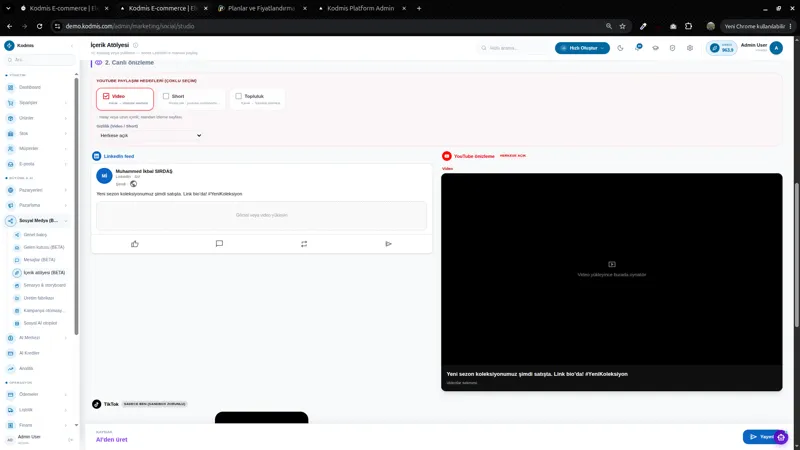The image size is (800, 450).
Task: Click the TikTok logo icon
Action: click(96, 404)
